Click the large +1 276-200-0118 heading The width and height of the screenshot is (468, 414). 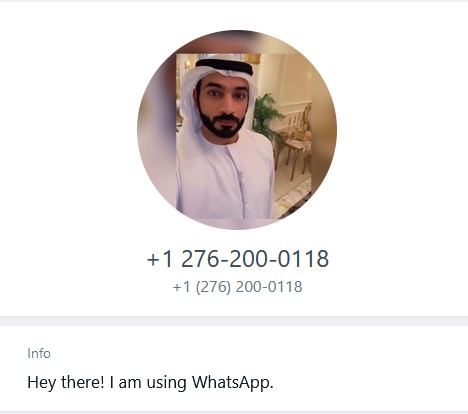coord(238,259)
